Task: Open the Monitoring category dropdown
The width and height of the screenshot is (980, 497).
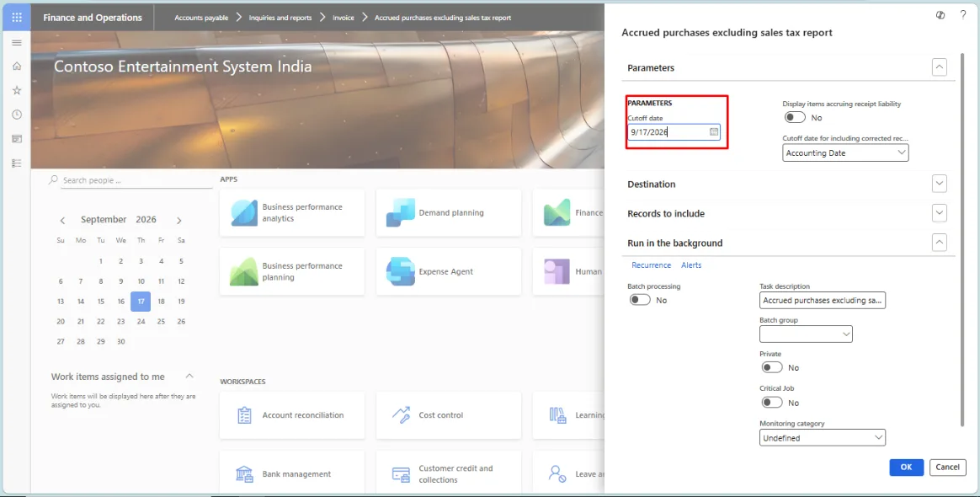Action: (x=822, y=437)
